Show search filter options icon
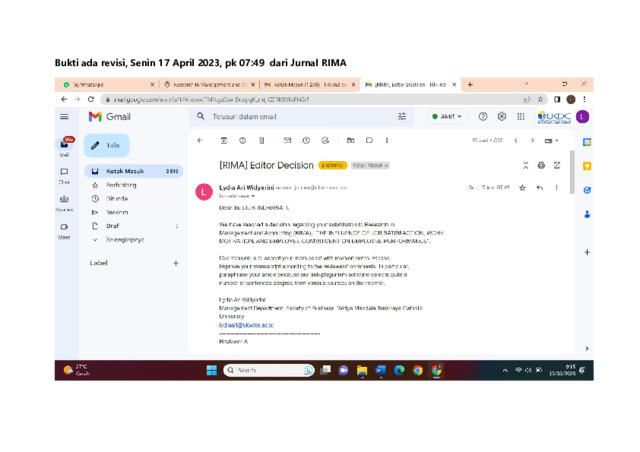The height and width of the screenshot is (452, 640). point(402,117)
